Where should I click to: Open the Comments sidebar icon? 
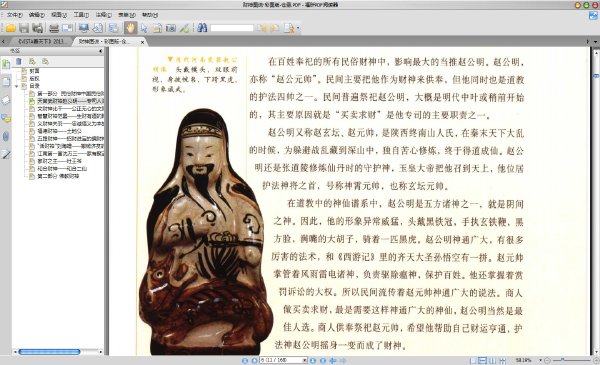tap(6, 118)
